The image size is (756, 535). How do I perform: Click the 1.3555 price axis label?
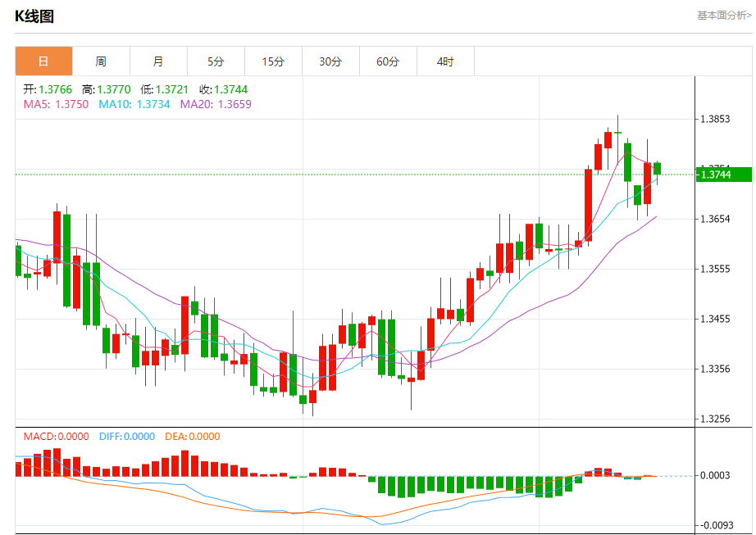click(715, 269)
